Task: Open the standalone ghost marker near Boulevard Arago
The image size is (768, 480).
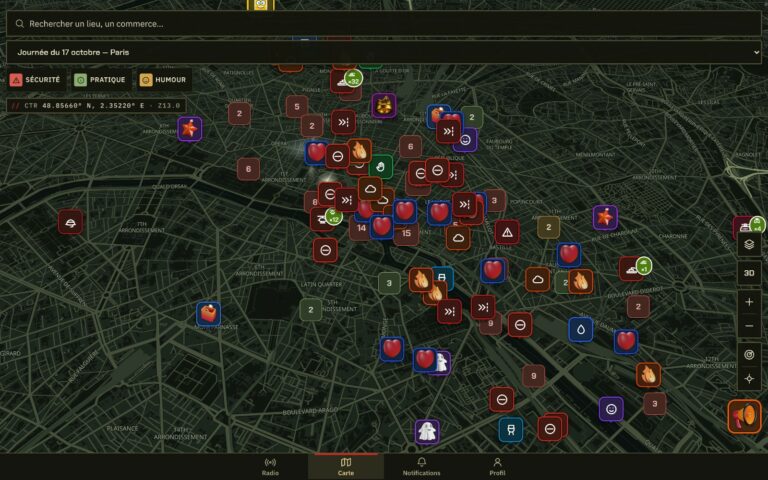Action: (x=427, y=432)
